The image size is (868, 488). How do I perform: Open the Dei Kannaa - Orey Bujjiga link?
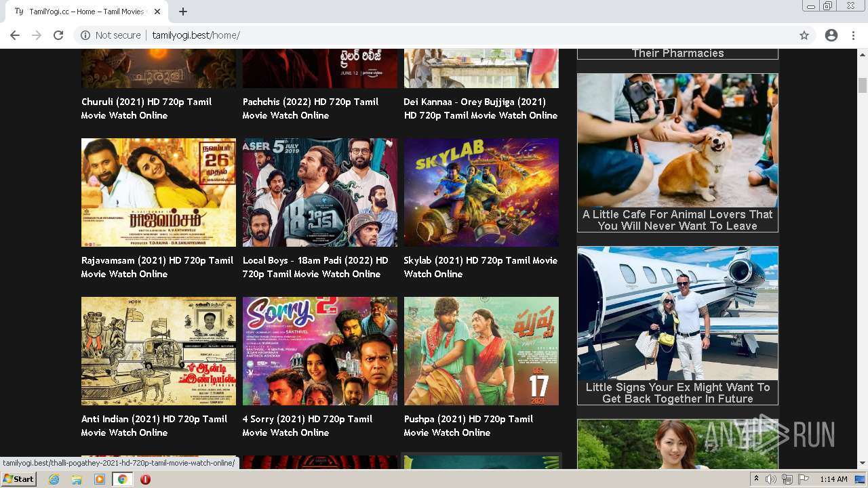[x=481, y=108]
